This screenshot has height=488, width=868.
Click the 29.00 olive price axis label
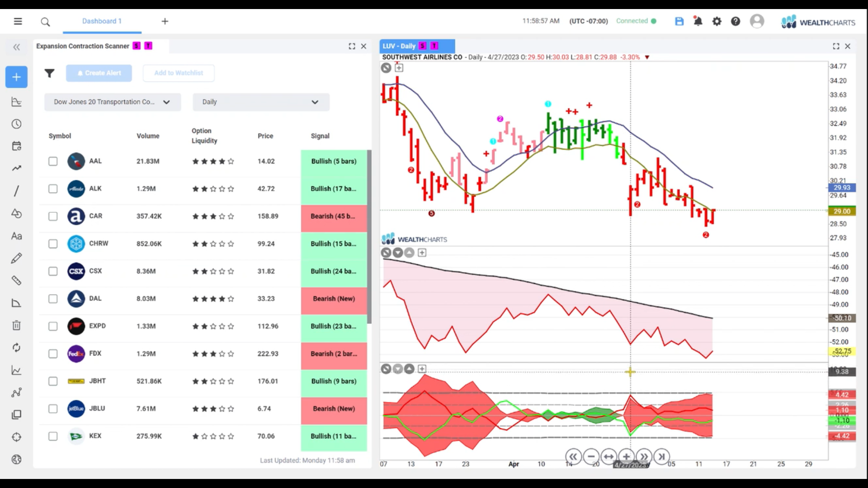(842, 211)
